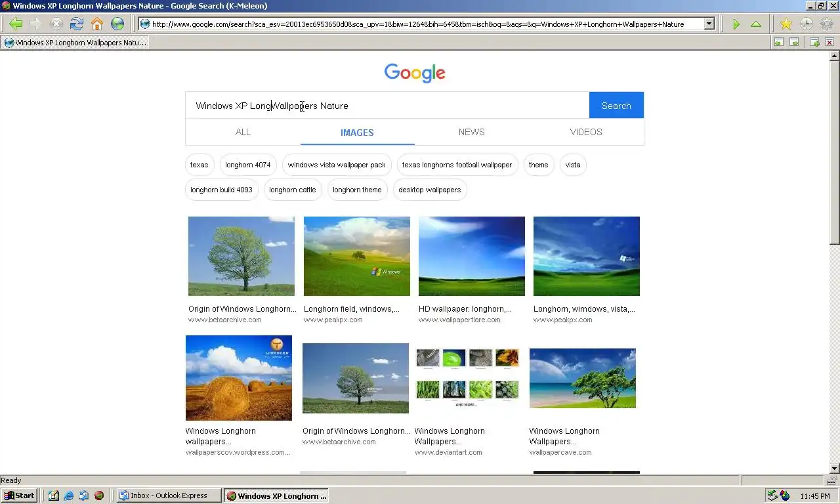Select 'windows vista wallpaper pack' chip
The width and height of the screenshot is (840, 504).
point(337,165)
